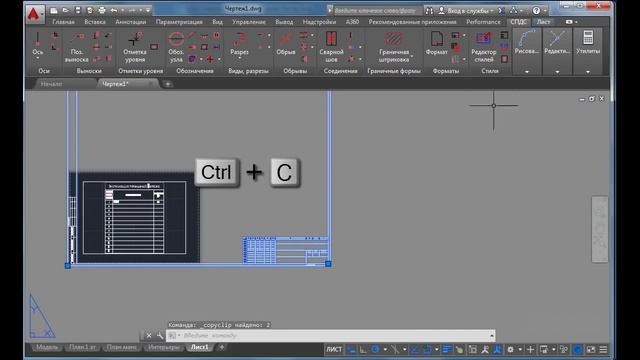The image size is (640, 360).
Task: Select the Граничная штриховка hatch tool
Action: tap(394, 48)
